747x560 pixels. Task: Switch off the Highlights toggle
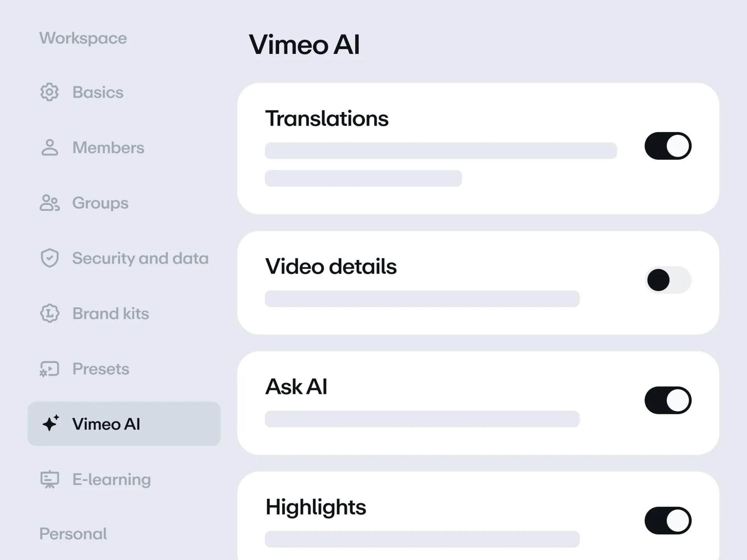[x=668, y=520]
